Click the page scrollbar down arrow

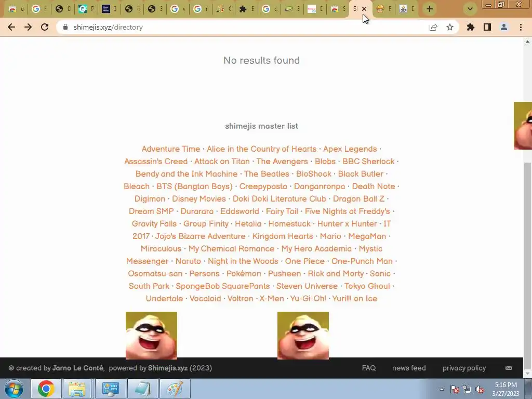click(528, 374)
